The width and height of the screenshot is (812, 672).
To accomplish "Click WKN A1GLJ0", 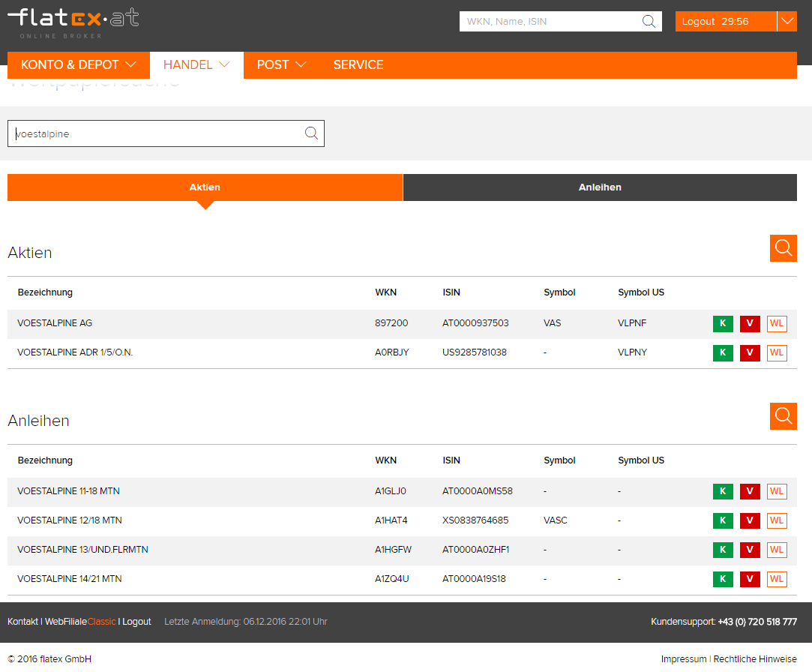I will click(391, 491).
